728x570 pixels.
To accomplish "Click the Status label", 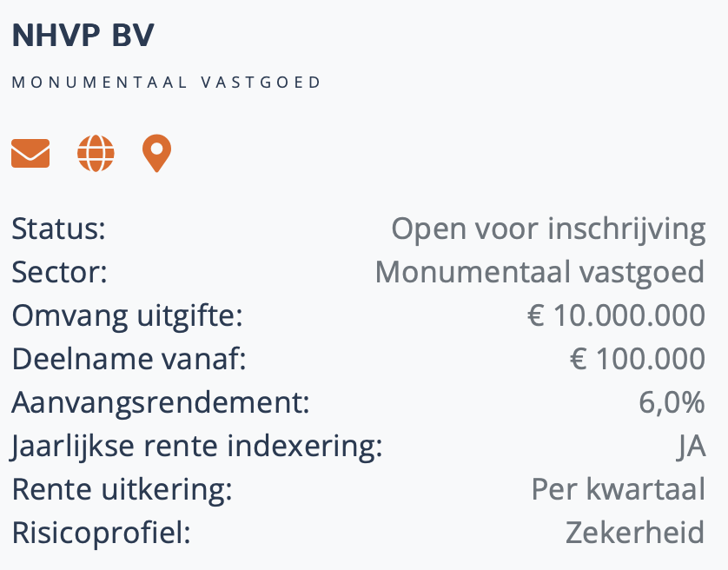I will (x=58, y=229).
